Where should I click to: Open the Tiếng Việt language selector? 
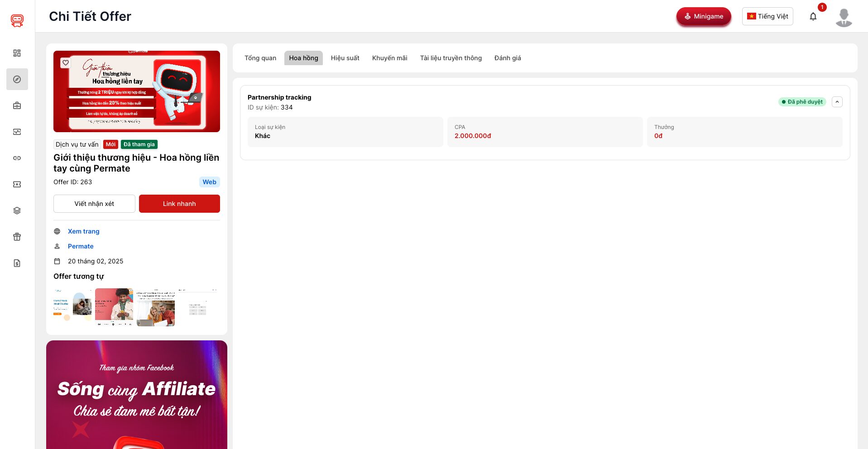767,16
